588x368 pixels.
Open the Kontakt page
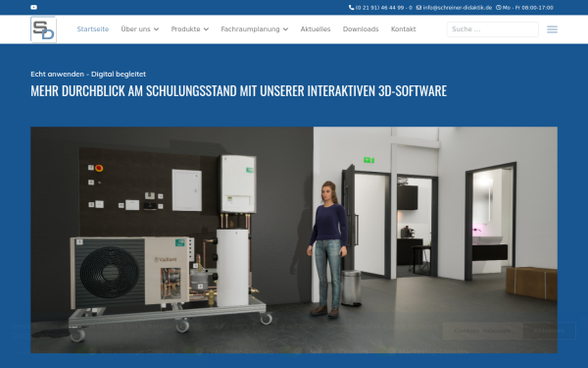[x=404, y=29]
